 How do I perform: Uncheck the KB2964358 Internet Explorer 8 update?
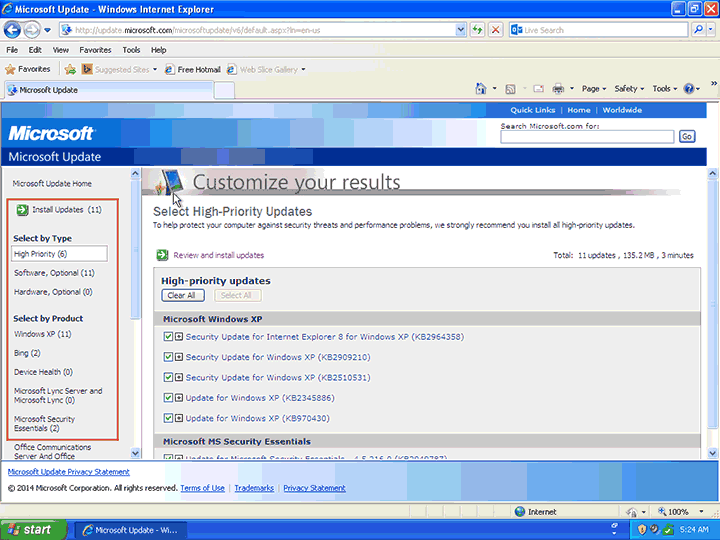(x=168, y=337)
